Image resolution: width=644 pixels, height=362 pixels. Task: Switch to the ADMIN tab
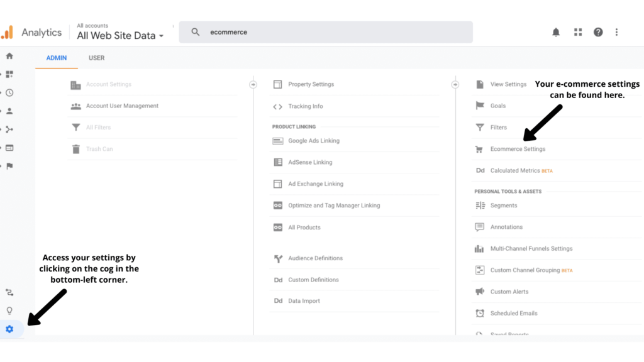56,58
